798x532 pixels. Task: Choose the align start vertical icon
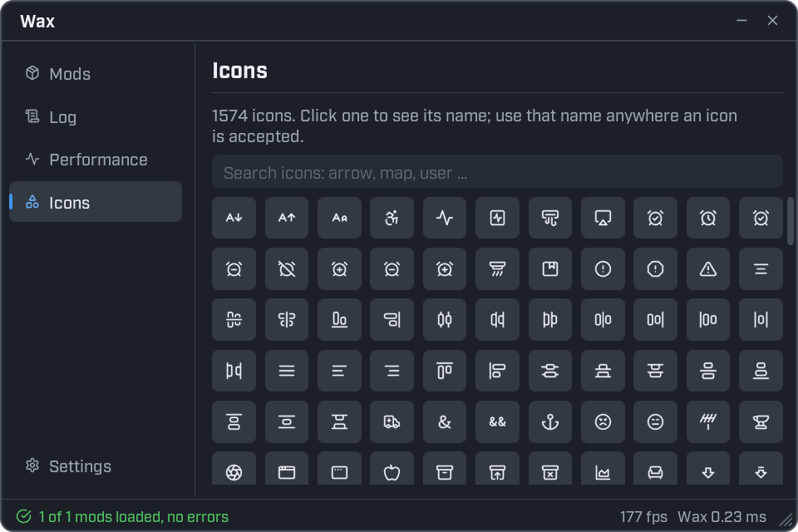497,371
